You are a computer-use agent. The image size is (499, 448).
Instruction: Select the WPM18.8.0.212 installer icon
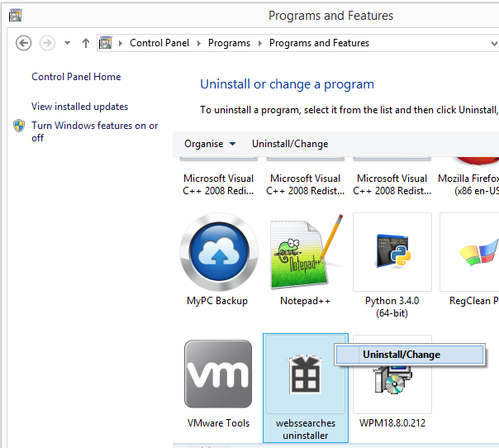(x=392, y=379)
